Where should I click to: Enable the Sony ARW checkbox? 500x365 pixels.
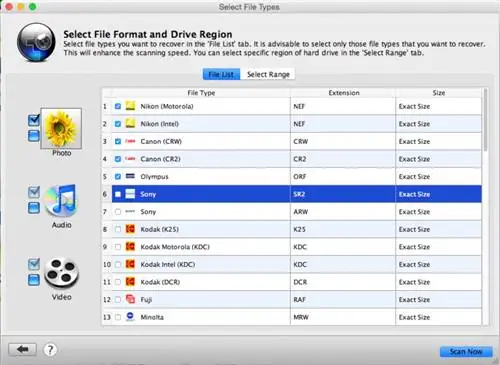pos(118,212)
